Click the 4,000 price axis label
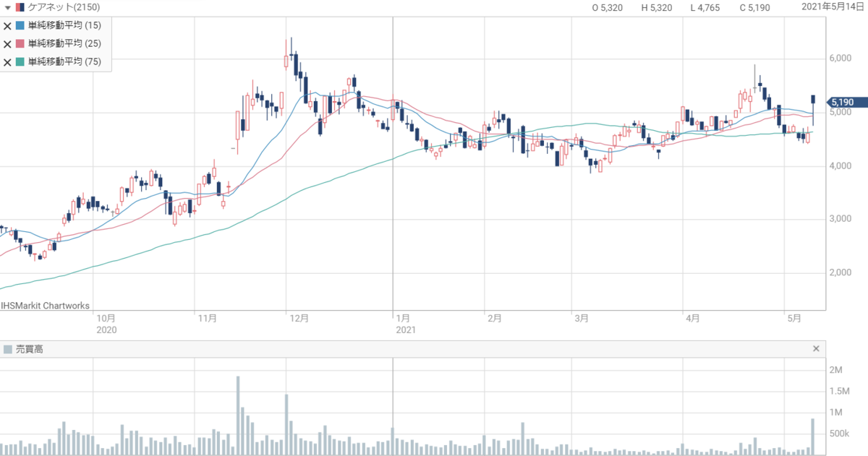 pyautogui.click(x=840, y=166)
